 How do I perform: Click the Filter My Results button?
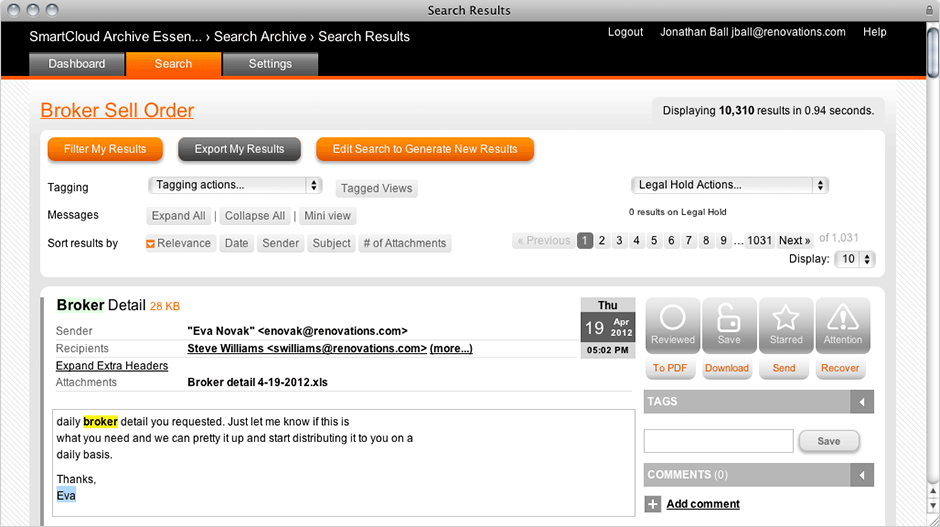click(105, 149)
